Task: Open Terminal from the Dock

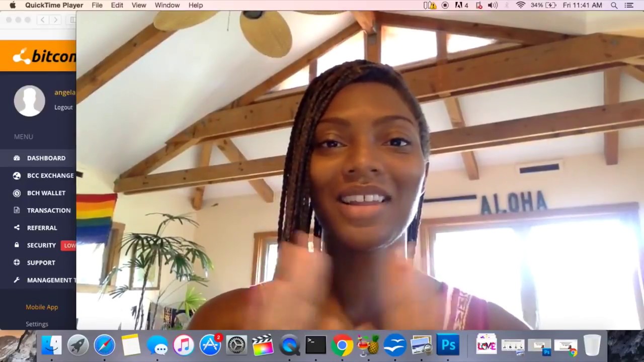Action: point(315,345)
